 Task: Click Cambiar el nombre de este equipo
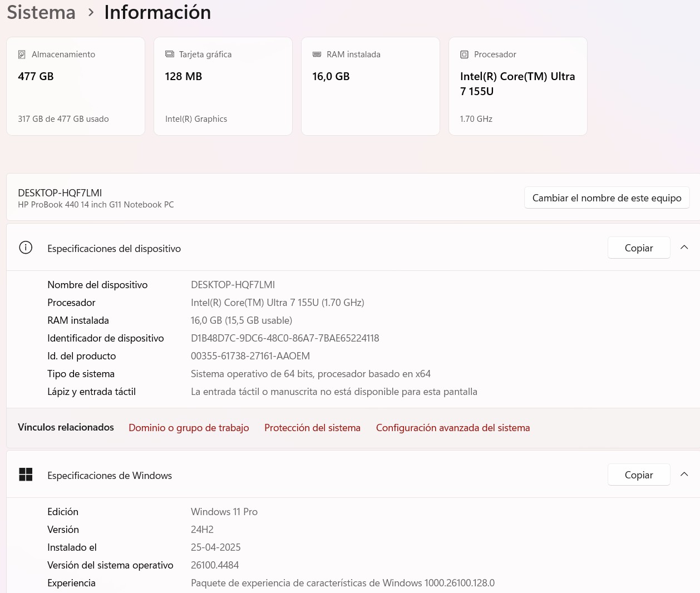pos(607,197)
